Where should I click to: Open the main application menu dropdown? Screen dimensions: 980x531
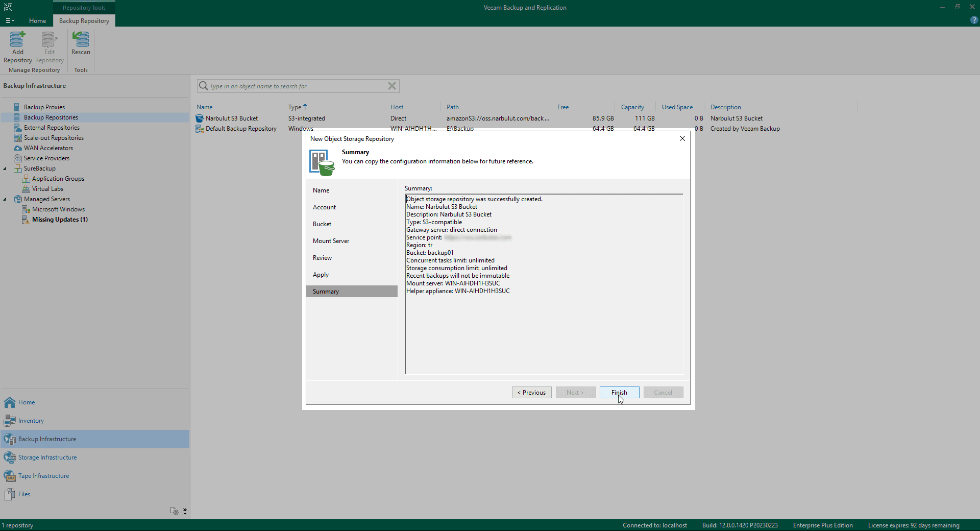coord(10,21)
